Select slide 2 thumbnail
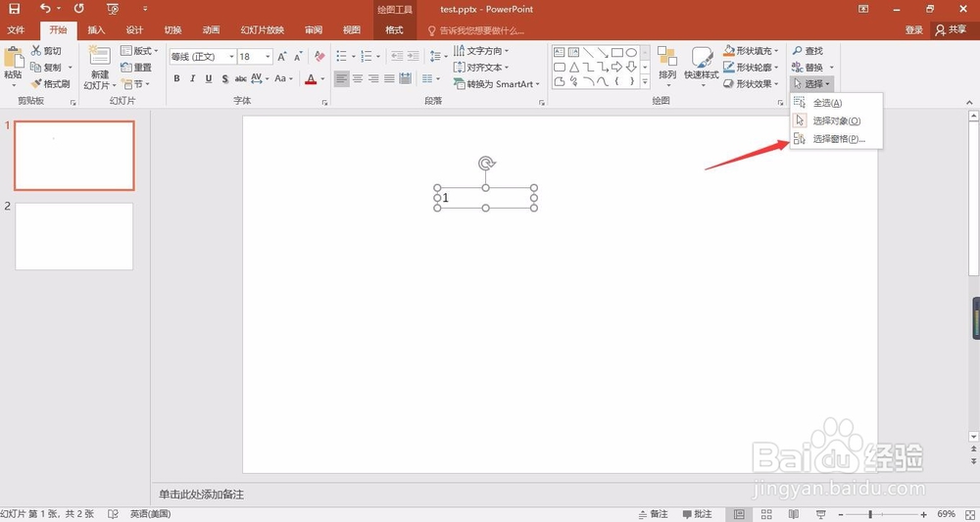Screen dimensions: 980x522 tap(74, 236)
